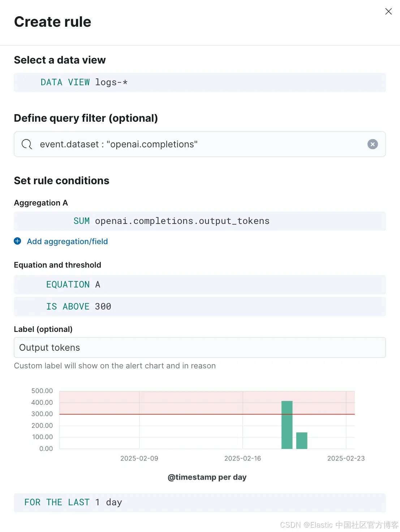Click the Aggregation A label
The height and width of the screenshot is (532, 400).
point(41,203)
